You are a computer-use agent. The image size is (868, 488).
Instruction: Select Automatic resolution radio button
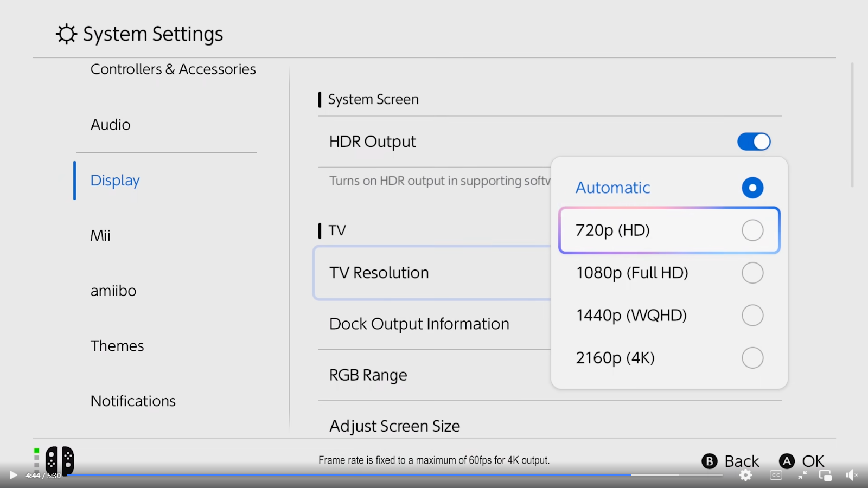[752, 188]
